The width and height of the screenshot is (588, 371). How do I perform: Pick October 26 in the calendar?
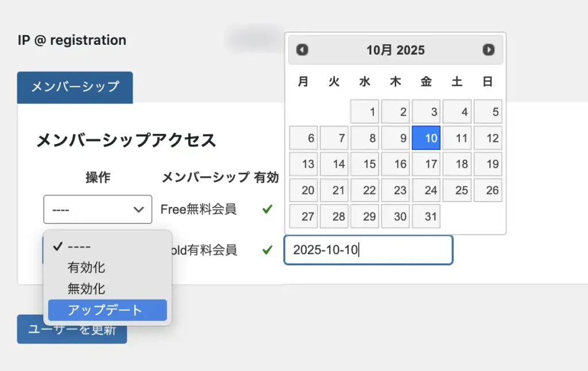tap(488, 190)
